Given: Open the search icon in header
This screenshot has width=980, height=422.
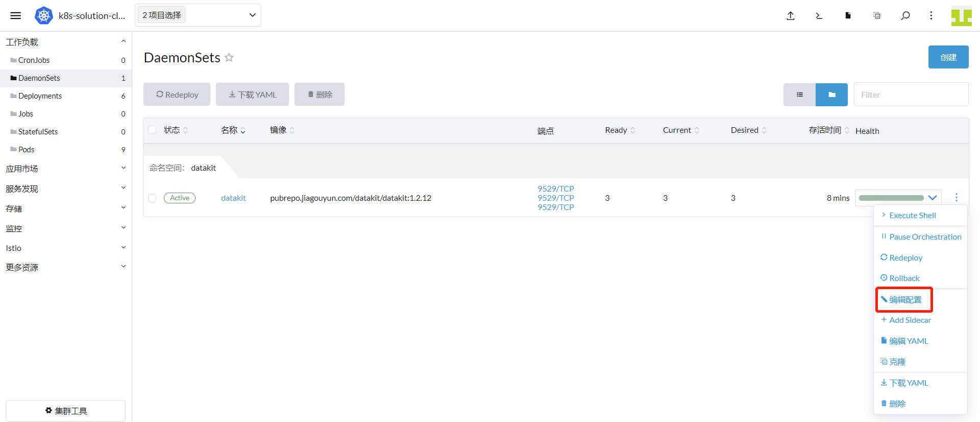Looking at the screenshot, I should (905, 15).
